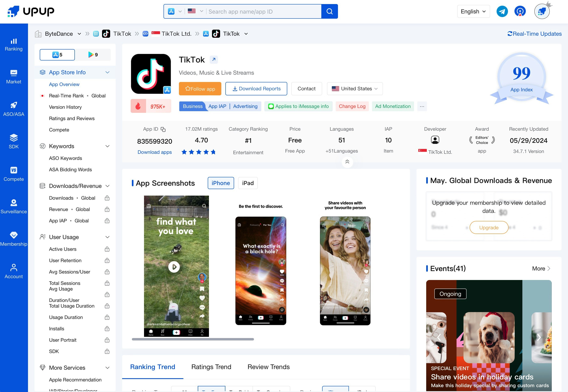Click the magnifier search button
Image resolution: width=568 pixels, height=392 pixels.
(330, 11)
